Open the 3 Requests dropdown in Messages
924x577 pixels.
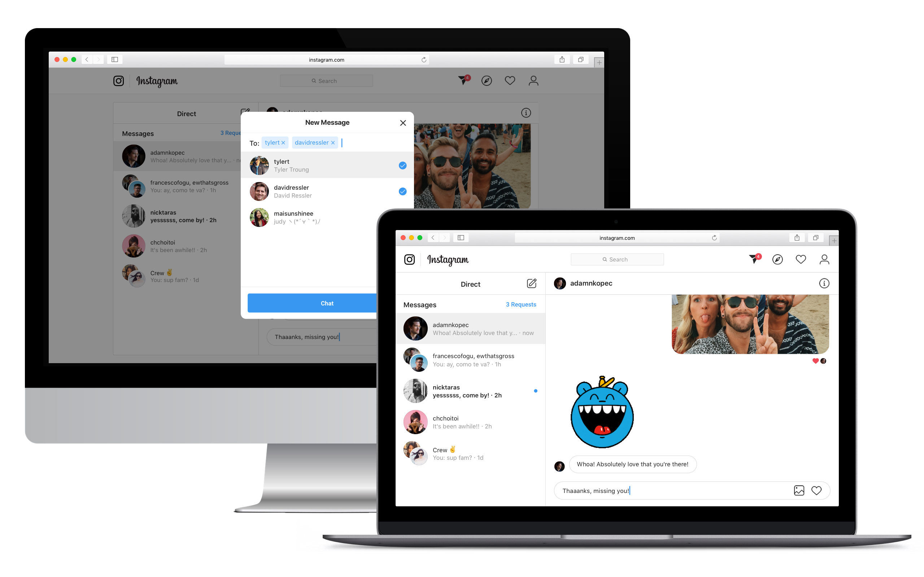coord(522,304)
